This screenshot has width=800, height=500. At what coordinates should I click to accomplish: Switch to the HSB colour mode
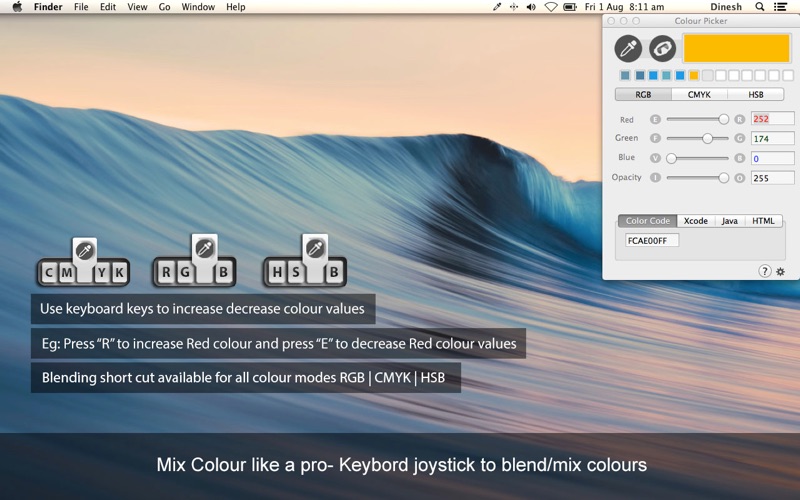756,95
